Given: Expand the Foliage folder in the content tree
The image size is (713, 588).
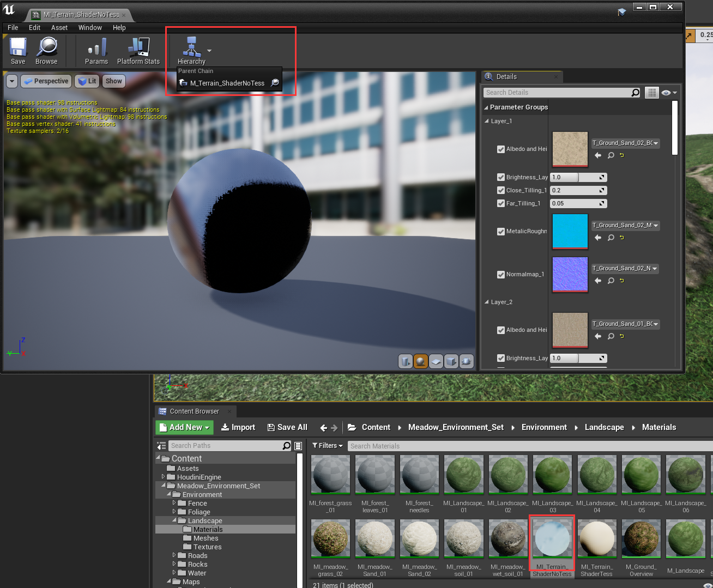Looking at the screenshot, I should pyautogui.click(x=174, y=512).
